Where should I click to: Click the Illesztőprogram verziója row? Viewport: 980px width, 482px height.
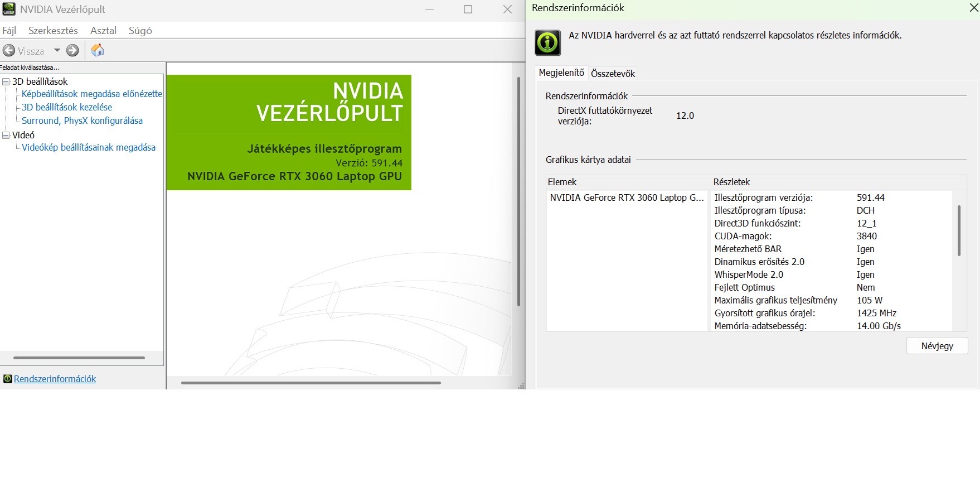pos(832,197)
